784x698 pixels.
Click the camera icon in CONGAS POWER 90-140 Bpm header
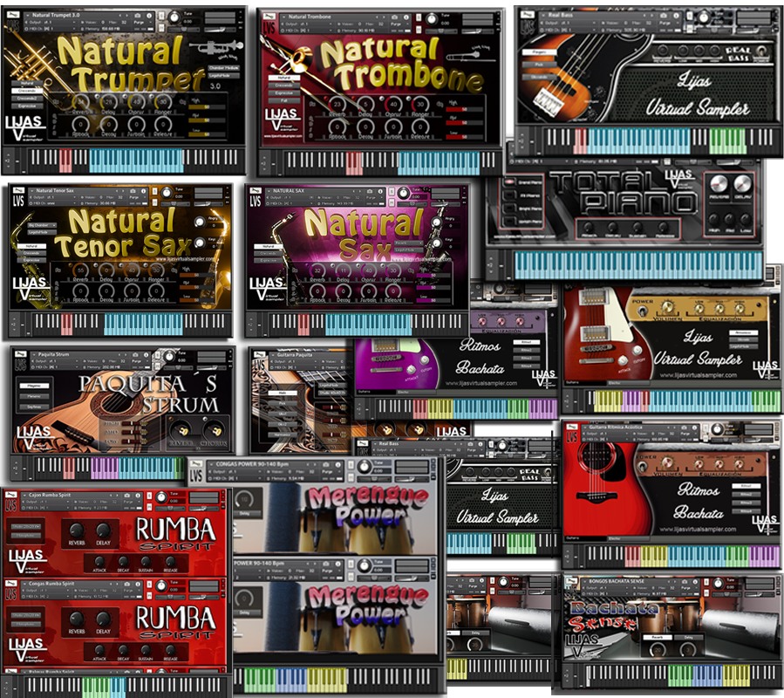tap(326, 464)
